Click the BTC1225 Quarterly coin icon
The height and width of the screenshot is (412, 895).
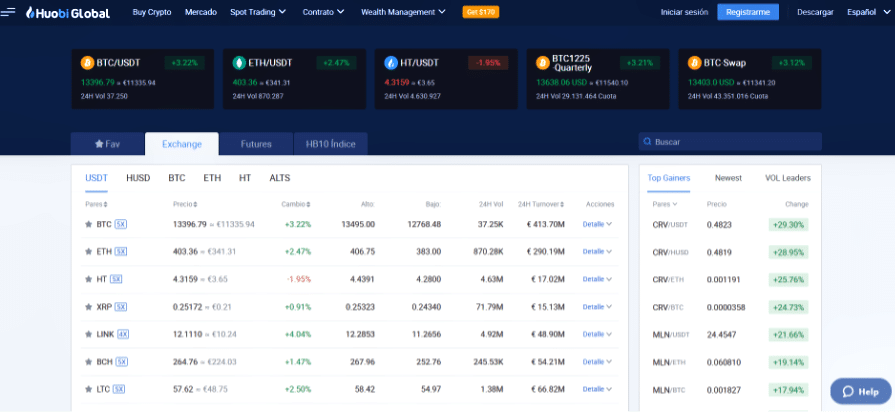(x=543, y=63)
